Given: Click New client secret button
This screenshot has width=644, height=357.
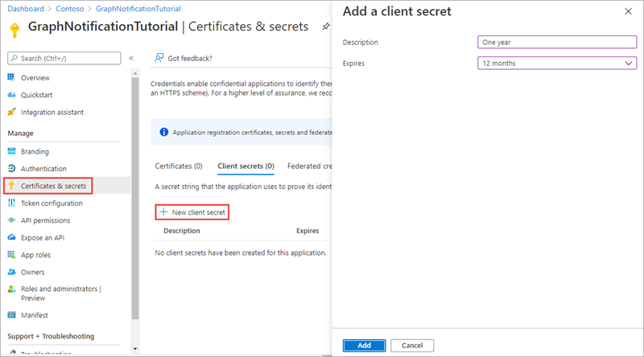Looking at the screenshot, I should 192,212.
